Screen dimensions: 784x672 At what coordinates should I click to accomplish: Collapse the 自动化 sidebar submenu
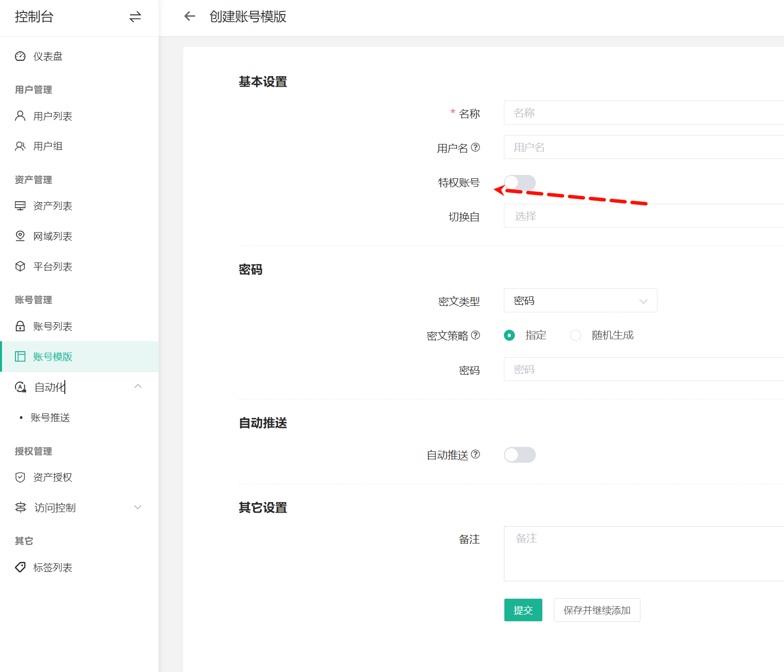pyautogui.click(x=138, y=387)
